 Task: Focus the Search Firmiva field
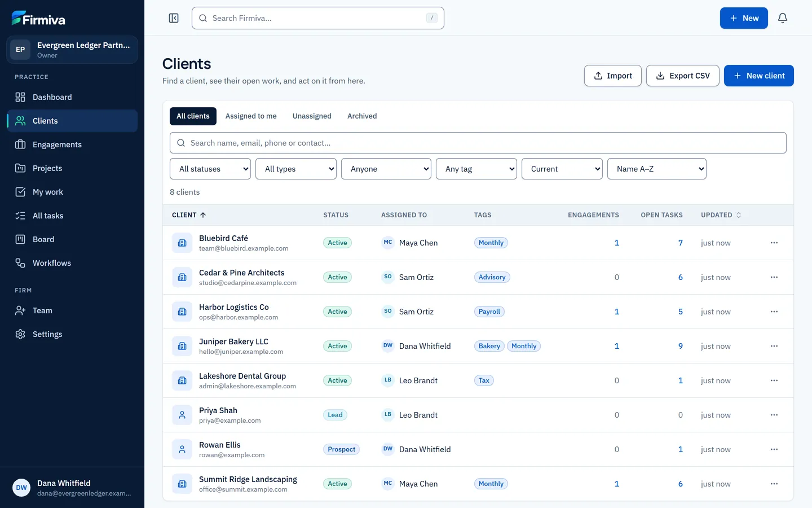click(x=318, y=18)
